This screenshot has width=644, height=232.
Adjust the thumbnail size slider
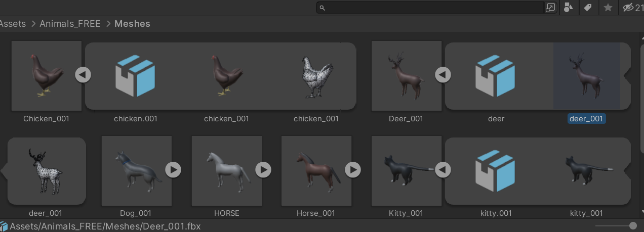632,225
